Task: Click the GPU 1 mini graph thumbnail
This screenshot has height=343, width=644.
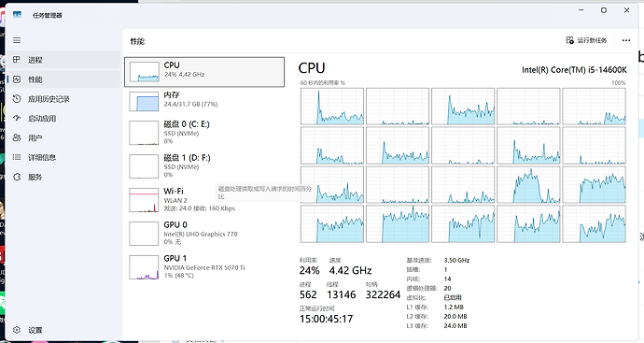Action: [144, 267]
